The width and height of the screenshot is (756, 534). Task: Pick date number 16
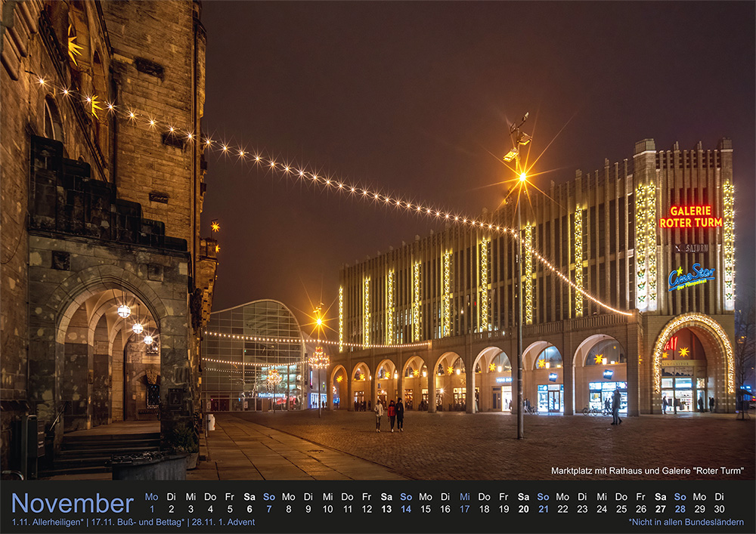pos(445,509)
